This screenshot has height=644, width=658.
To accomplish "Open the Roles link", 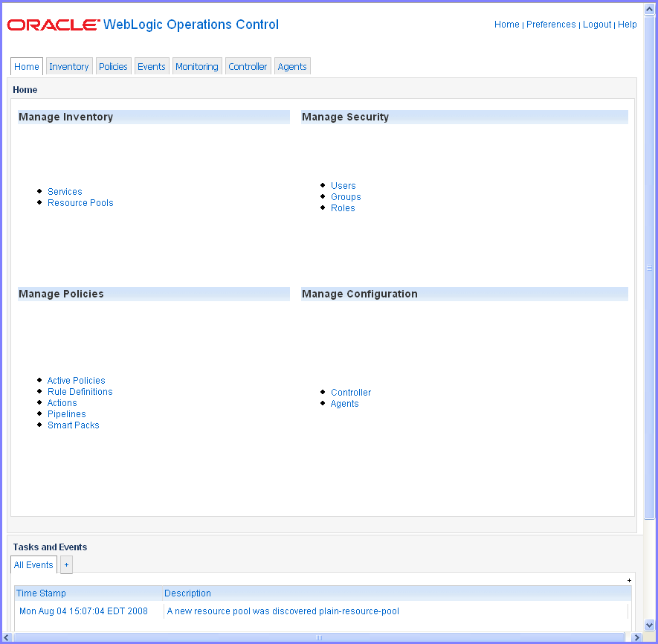I will click(343, 207).
